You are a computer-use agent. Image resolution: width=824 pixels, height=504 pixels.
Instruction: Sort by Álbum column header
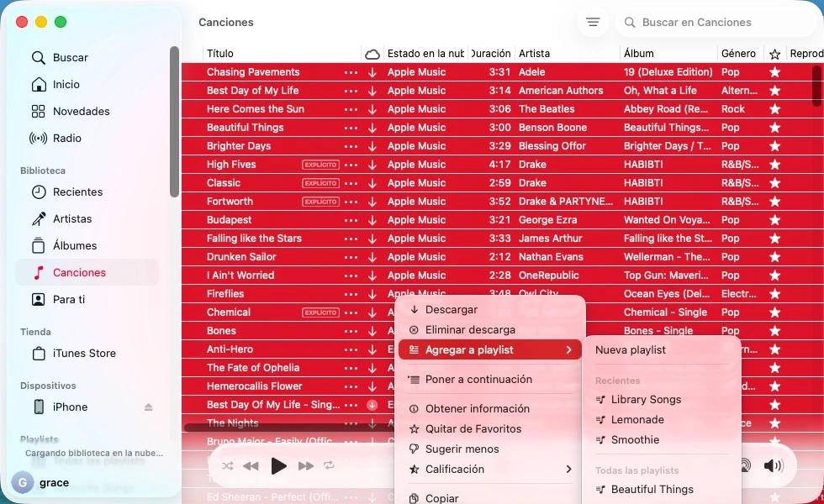(x=668, y=54)
